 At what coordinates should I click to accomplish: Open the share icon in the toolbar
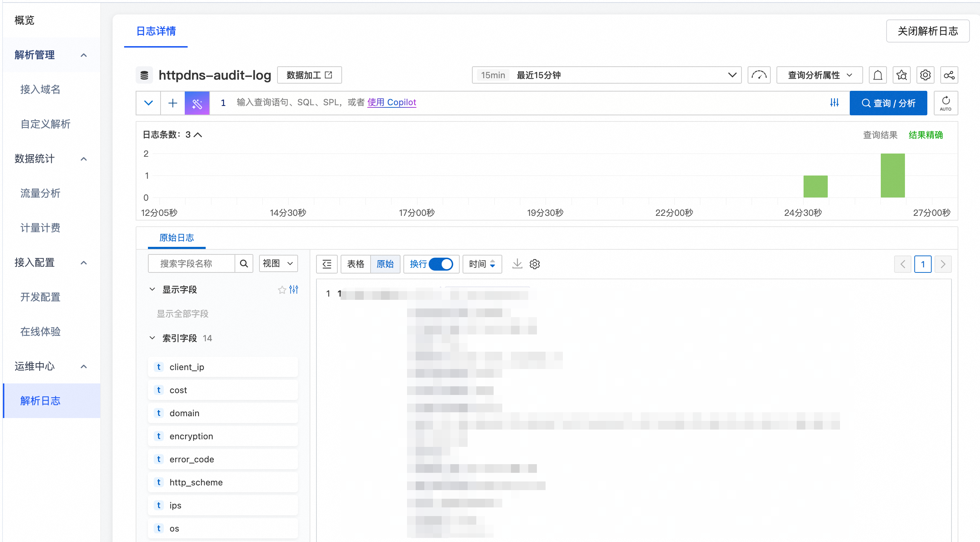(x=949, y=75)
